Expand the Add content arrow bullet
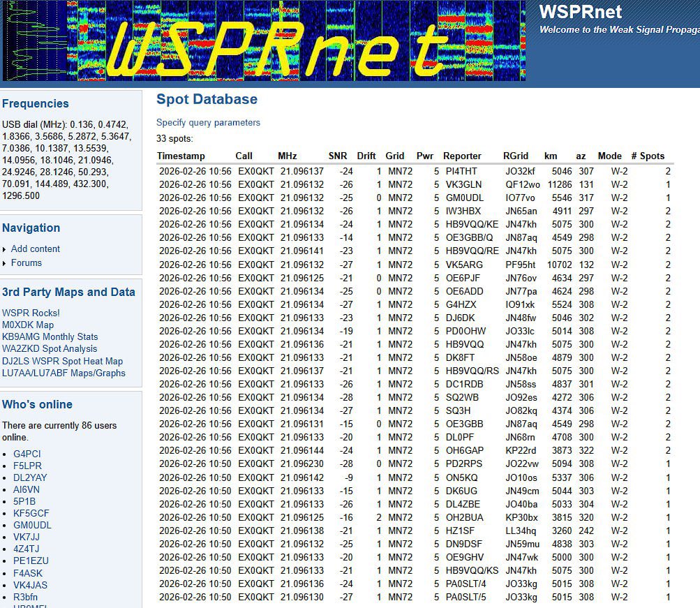This screenshot has height=608, width=700. [x=4, y=249]
